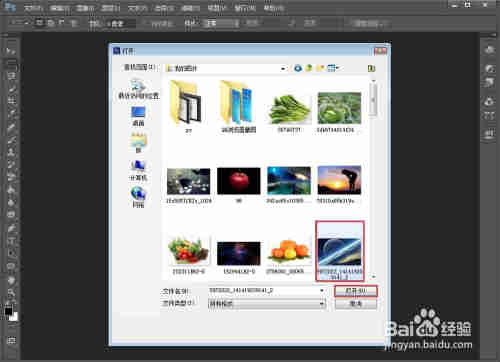This screenshot has width=500, height=362.
Task: Click the 文件名 input field
Action: point(267,291)
